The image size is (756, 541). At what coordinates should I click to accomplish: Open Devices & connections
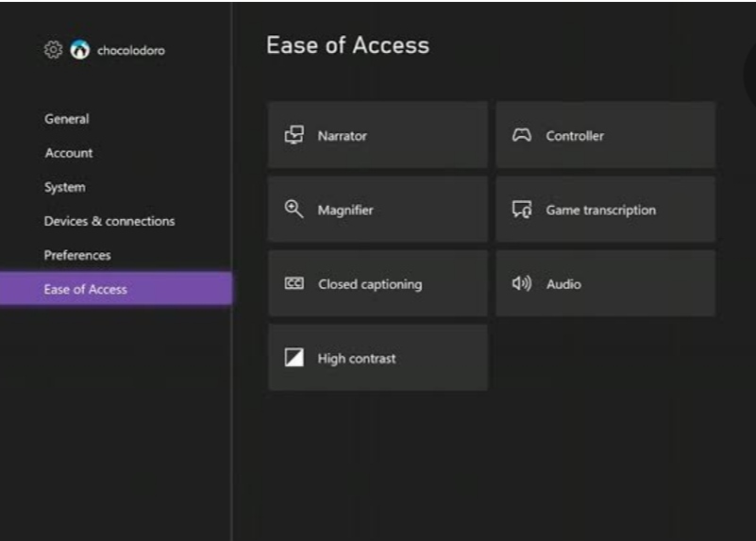[109, 221]
